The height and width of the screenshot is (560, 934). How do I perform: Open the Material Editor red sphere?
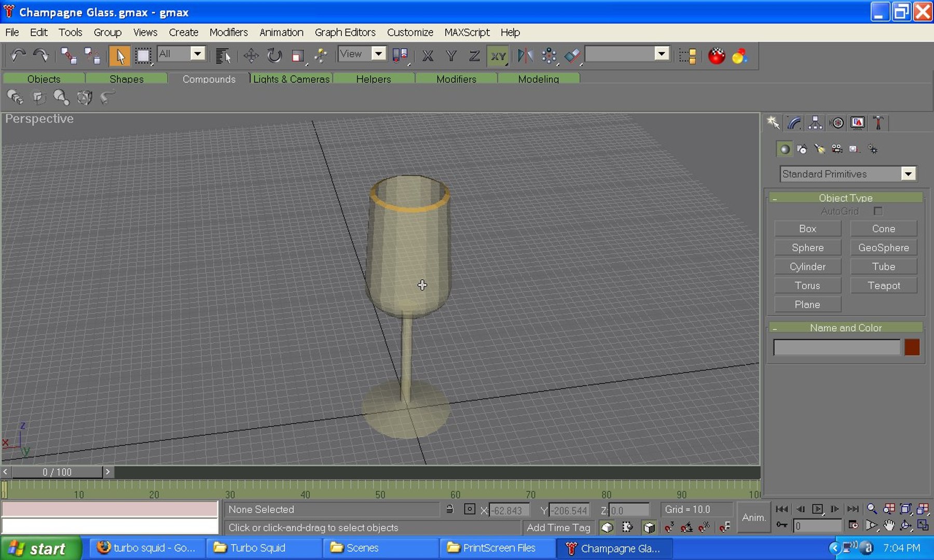(717, 55)
